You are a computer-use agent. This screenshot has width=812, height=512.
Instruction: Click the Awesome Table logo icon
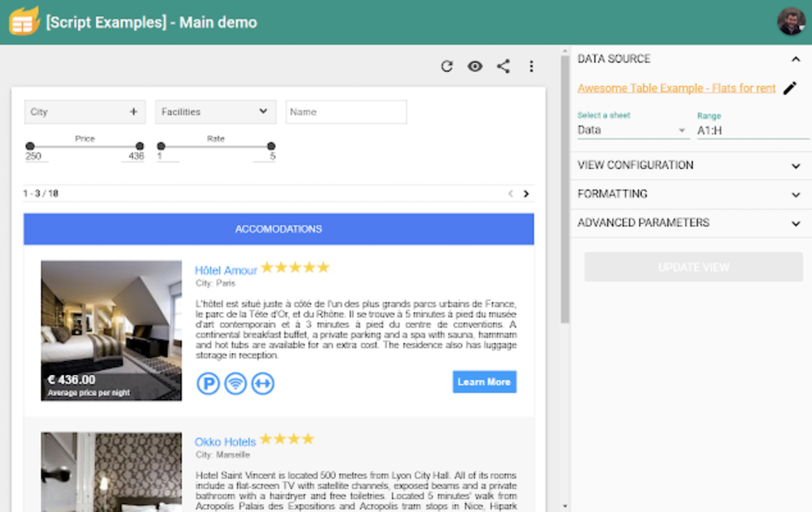[x=24, y=21]
